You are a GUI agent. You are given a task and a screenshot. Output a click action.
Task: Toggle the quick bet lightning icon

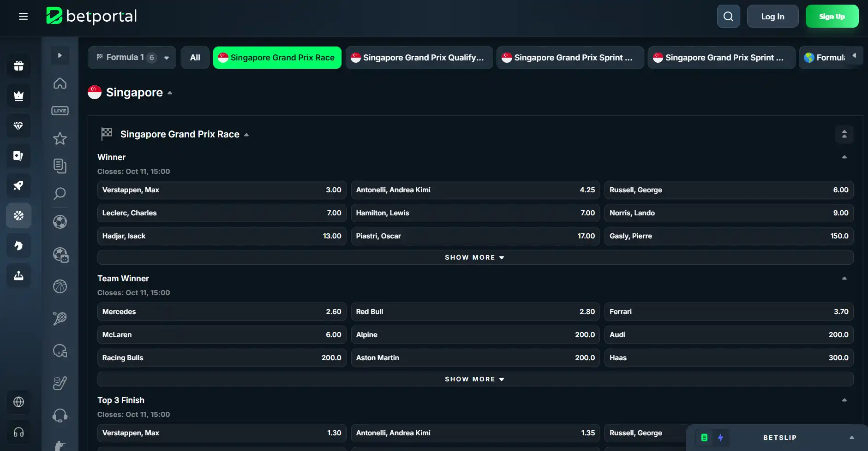coord(720,438)
